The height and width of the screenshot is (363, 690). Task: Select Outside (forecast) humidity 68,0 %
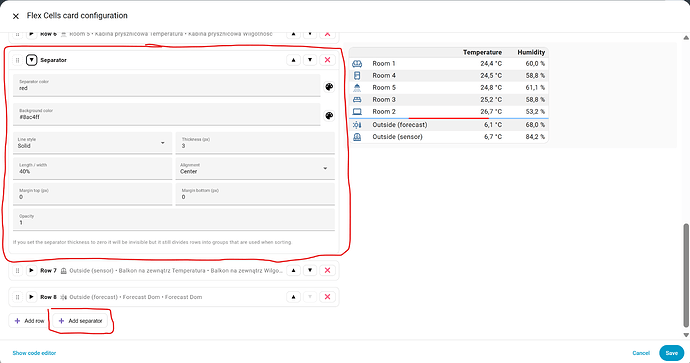(535, 125)
